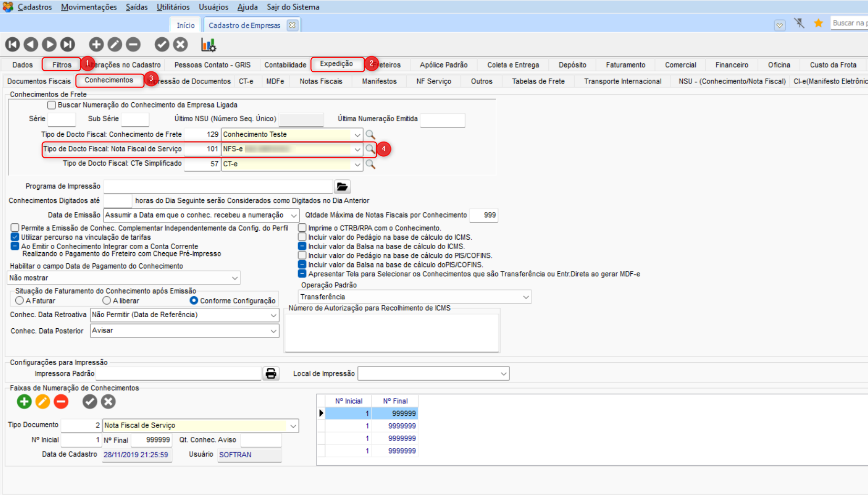Click the add new record plus icon

96,45
